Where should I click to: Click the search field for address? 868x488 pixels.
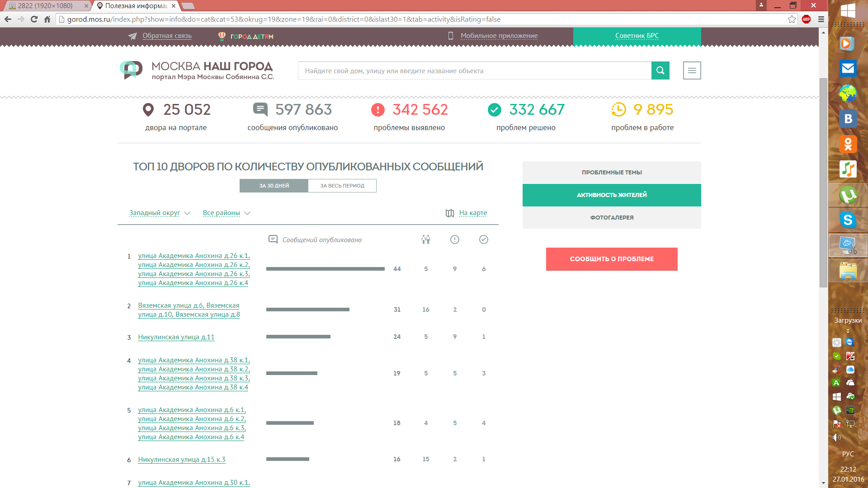click(x=475, y=70)
